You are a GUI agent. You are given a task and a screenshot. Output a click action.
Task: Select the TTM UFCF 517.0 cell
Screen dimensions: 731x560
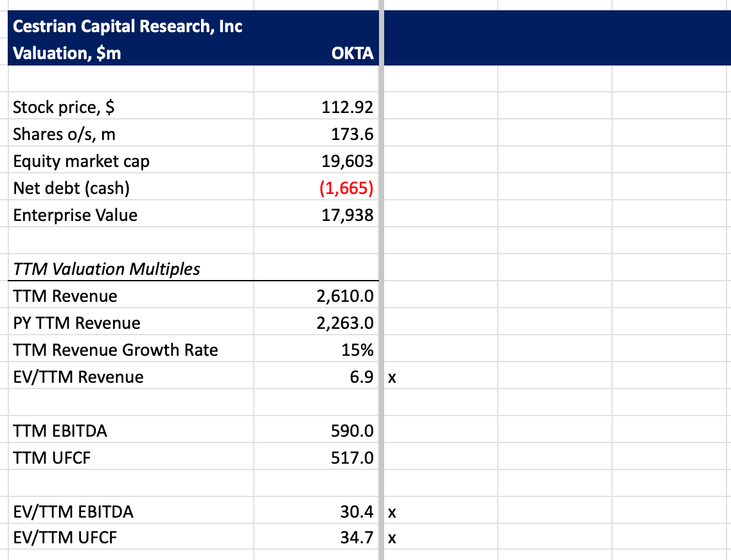[316, 457]
